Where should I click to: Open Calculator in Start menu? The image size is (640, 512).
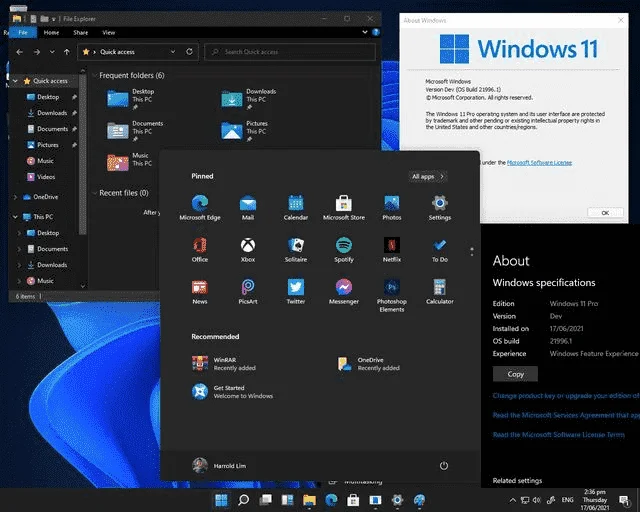[x=440, y=292]
